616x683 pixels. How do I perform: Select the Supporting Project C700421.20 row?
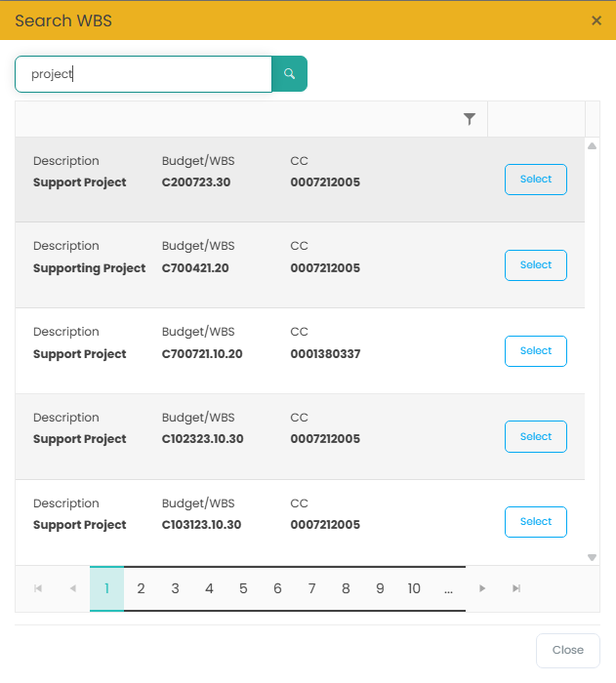[x=535, y=265]
